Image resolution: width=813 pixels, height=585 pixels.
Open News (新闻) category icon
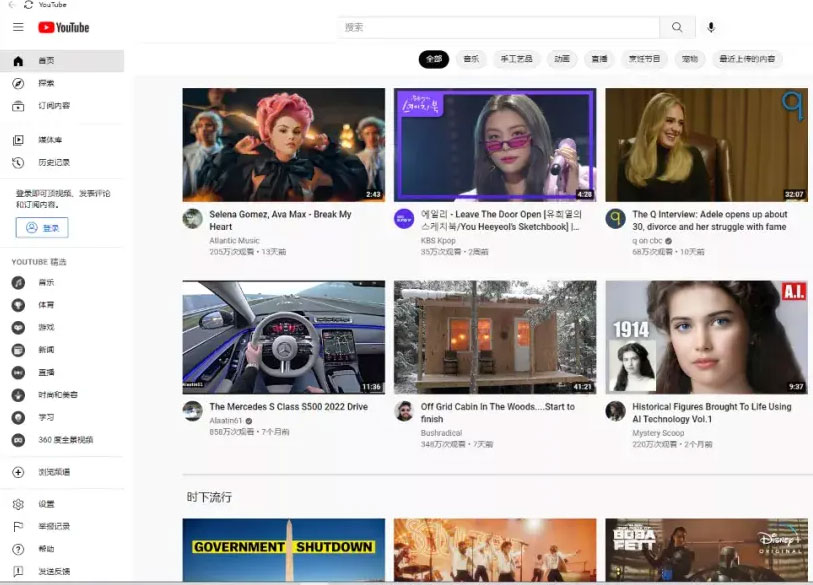tap(18, 350)
